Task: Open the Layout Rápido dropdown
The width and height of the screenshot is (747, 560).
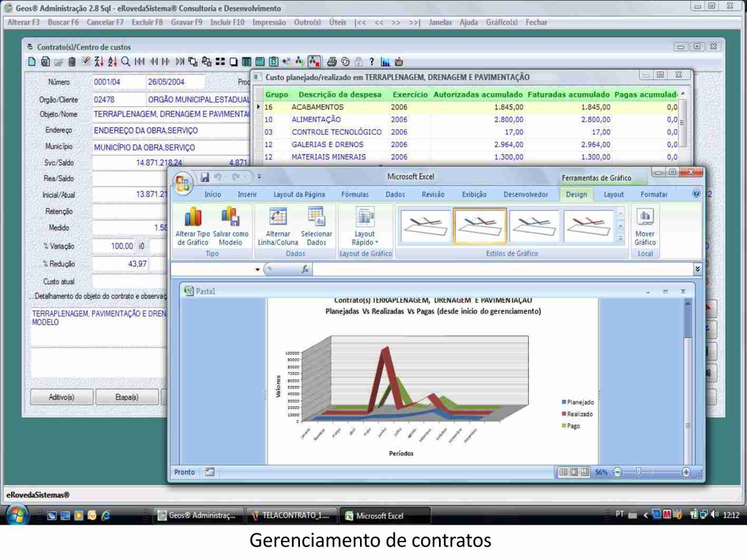Action: coord(365,227)
